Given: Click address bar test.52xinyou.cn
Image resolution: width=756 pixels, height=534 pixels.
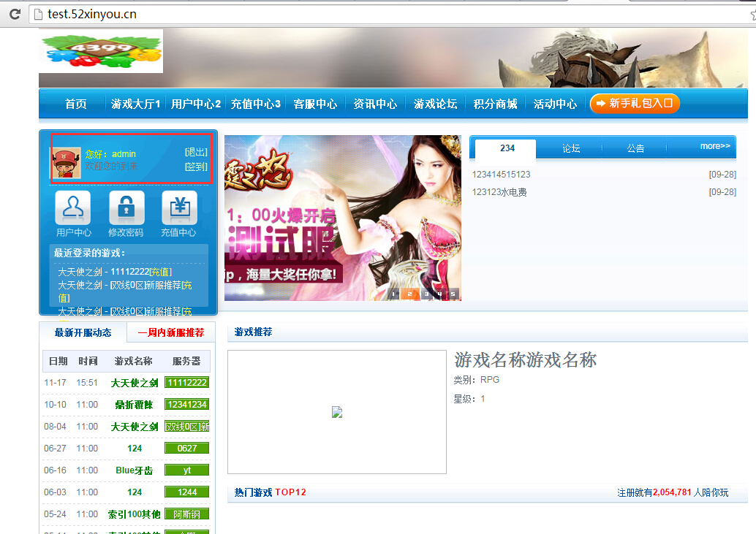Looking at the screenshot, I should 92,15.
